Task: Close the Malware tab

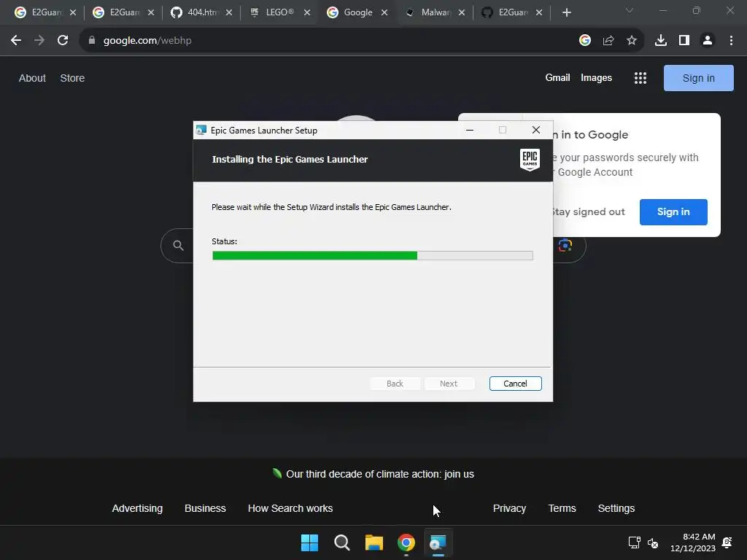Action: click(461, 12)
